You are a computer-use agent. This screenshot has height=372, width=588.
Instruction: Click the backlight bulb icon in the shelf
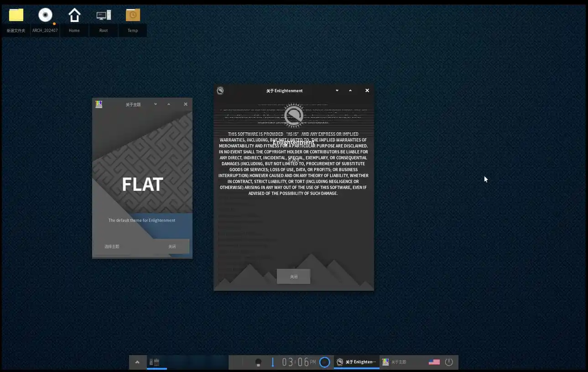[258, 362]
